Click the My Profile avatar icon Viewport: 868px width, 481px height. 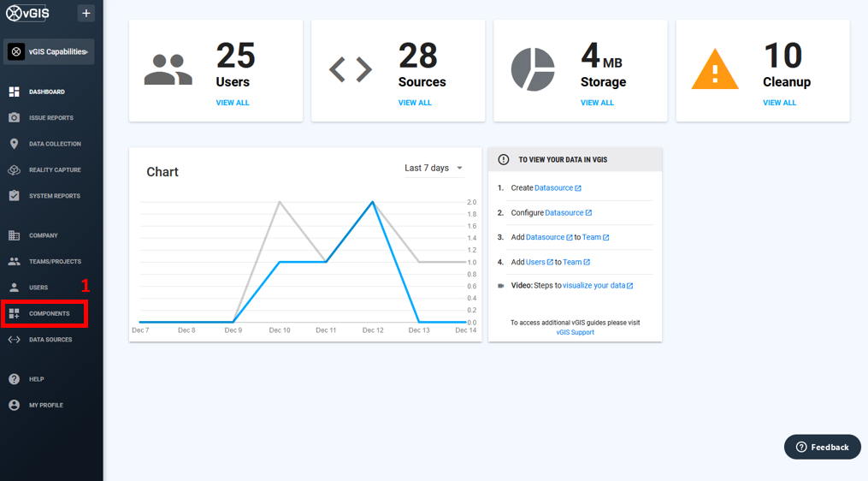coord(15,405)
